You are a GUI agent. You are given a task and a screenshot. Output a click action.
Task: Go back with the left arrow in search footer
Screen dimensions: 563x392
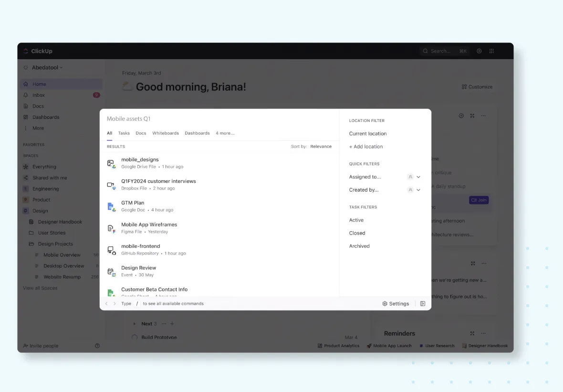(106, 304)
